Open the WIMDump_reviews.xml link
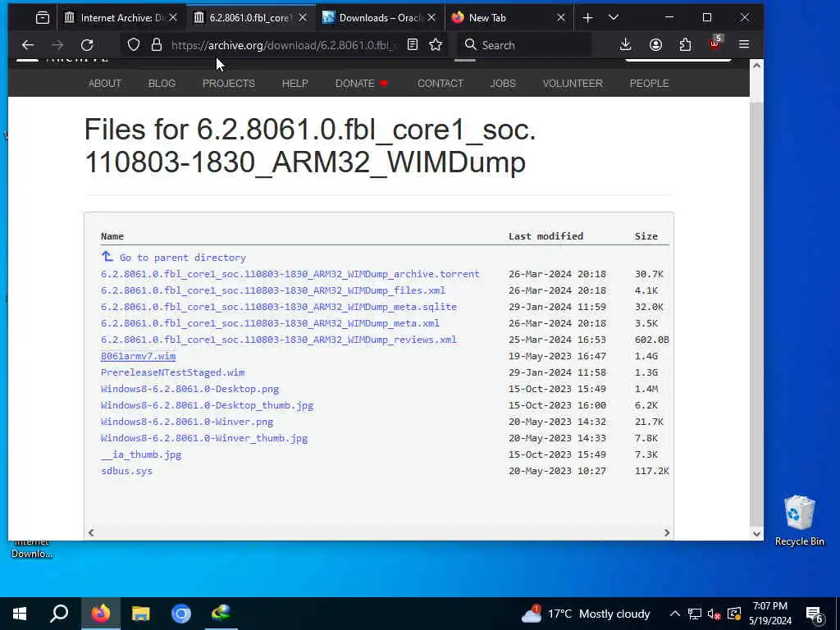840x630 pixels. tap(279, 340)
